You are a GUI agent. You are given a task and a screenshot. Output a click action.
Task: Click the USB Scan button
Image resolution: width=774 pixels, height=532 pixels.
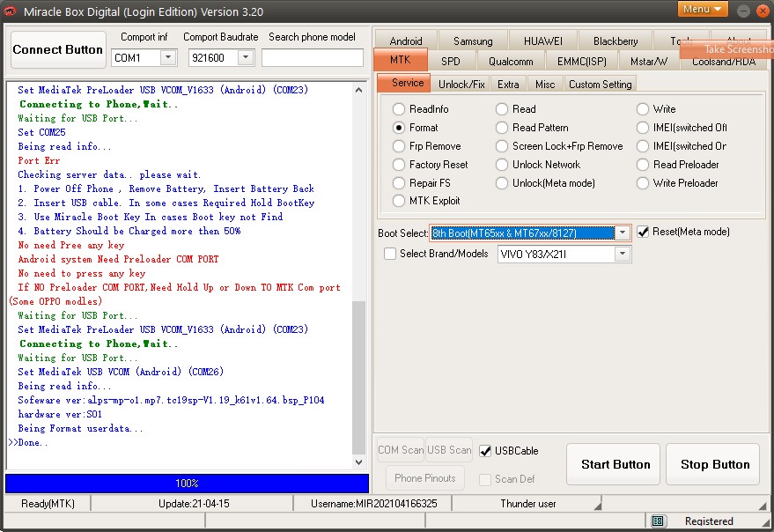pos(449,449)
